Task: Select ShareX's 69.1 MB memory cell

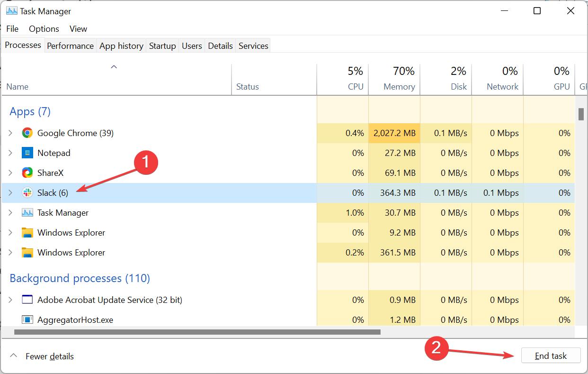Action: pos(394,173)
